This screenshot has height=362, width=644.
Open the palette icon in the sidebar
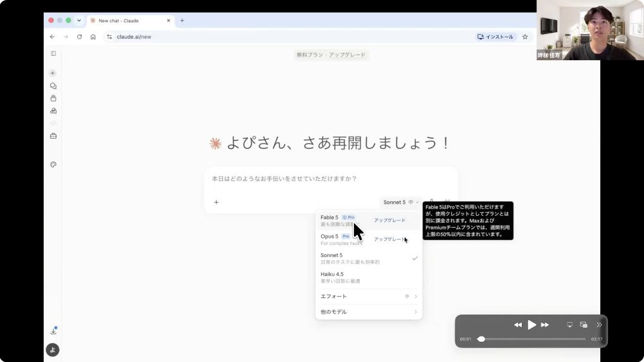click(53, 165)
